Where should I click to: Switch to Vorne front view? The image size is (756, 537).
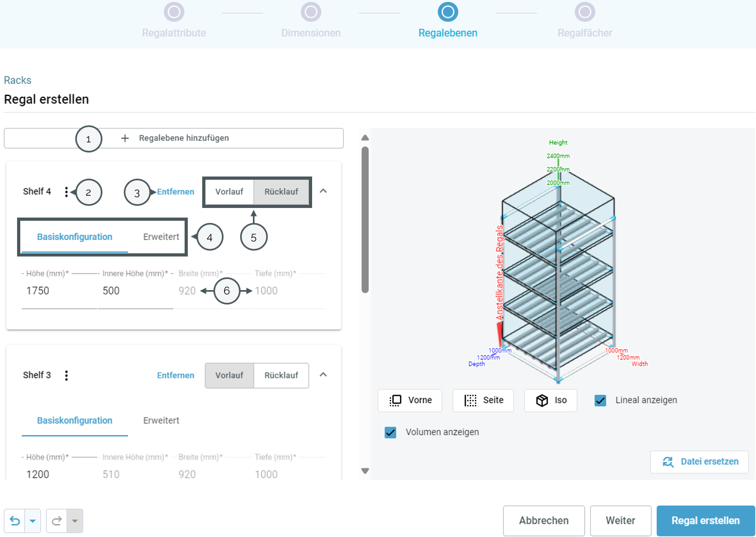pyautogui.click(x=410, y=400)
